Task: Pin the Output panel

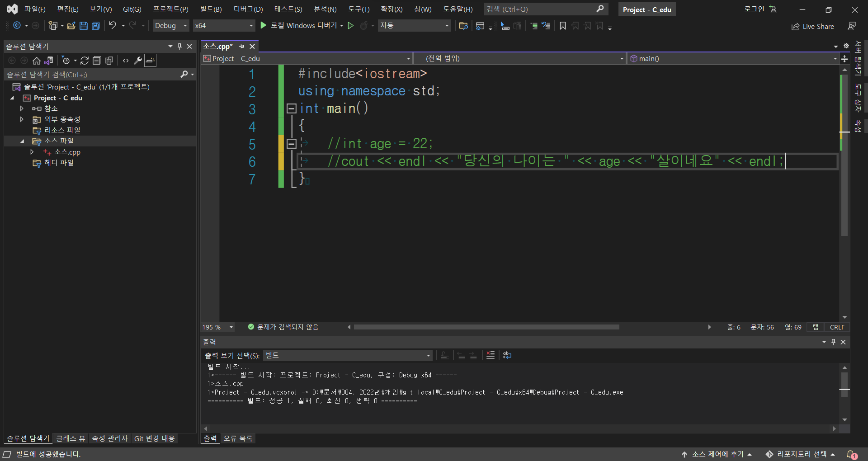Action: point(833,342)
